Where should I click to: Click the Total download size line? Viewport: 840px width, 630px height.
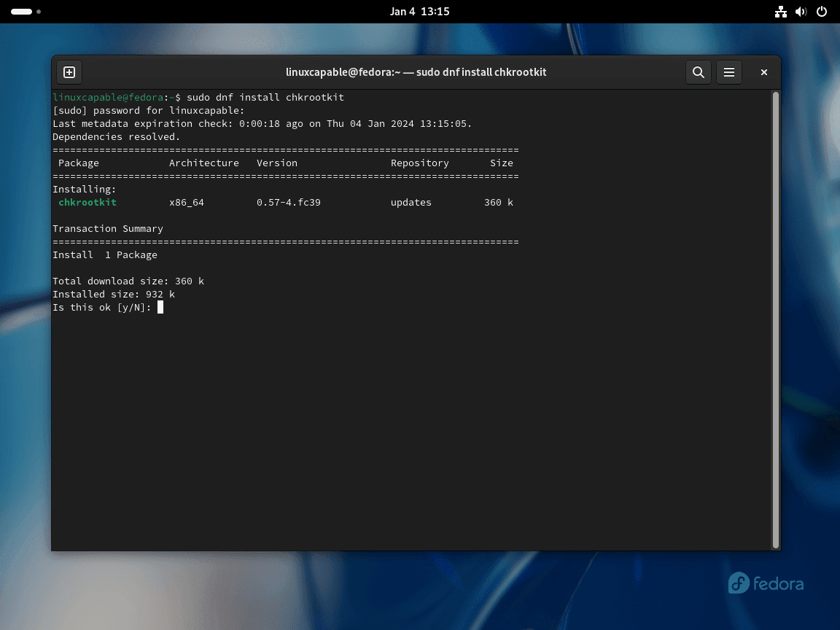(x=128, y=281)
